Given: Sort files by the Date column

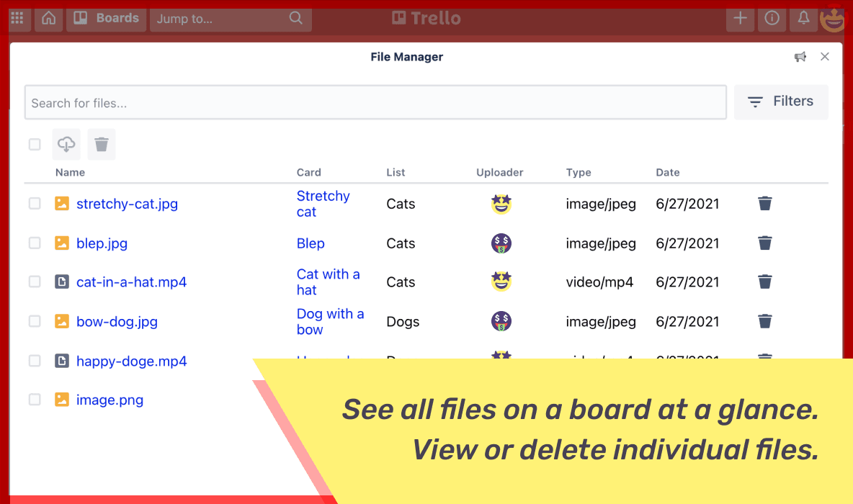Looking at the screenshot, I should 667,172.
